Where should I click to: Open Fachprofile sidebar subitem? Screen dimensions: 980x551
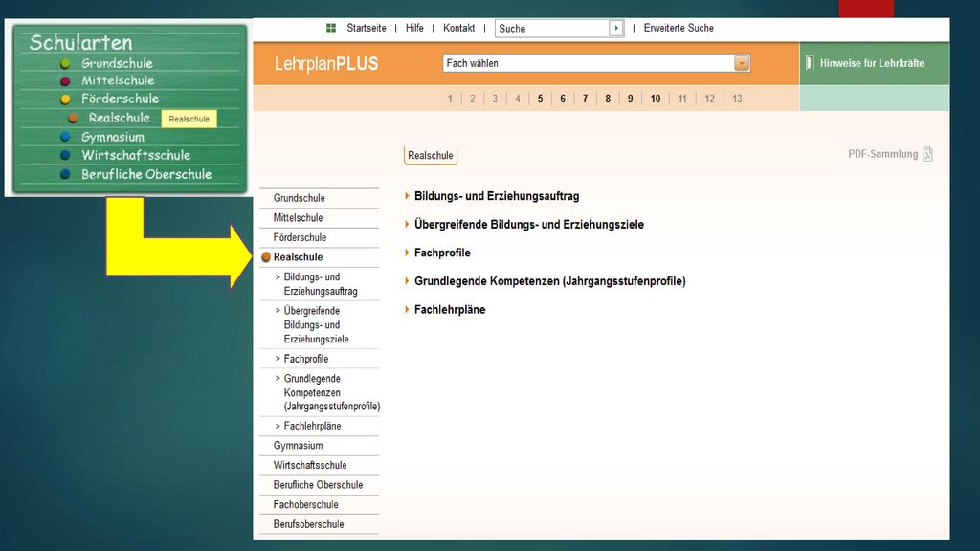306,359
